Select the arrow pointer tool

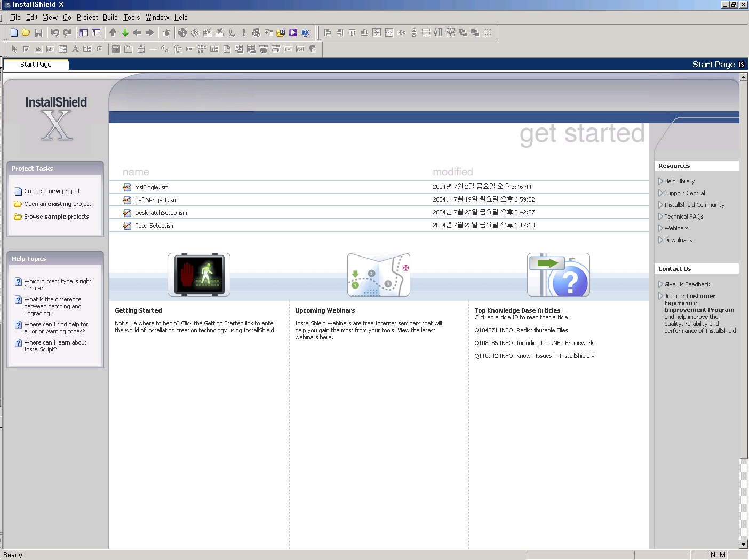pyautogui.click(x=14, y=49)
